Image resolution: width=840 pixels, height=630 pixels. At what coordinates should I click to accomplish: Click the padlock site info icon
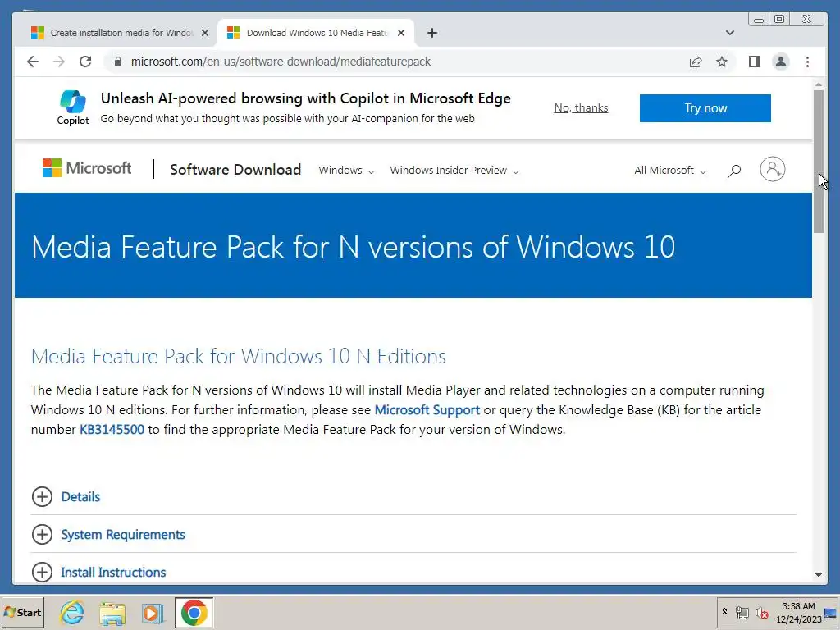pos(118,62)
